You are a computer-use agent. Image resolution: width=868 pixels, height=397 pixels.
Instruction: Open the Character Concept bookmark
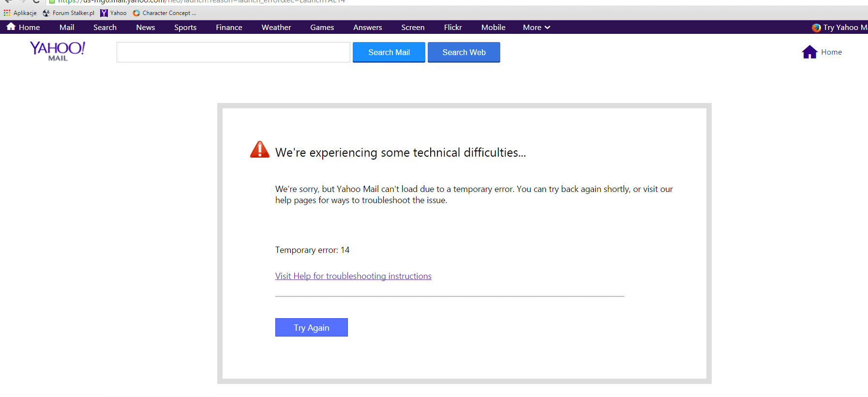(165, 13)
